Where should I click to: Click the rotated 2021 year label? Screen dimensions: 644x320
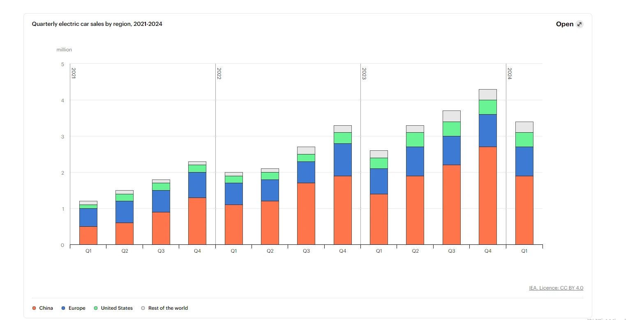click(x=74, y=73)
